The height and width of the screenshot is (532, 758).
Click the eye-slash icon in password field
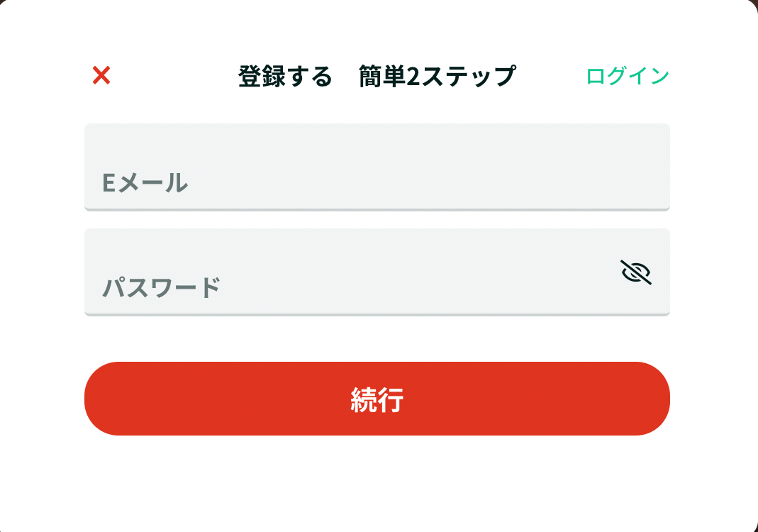click(x=636, y=272)
